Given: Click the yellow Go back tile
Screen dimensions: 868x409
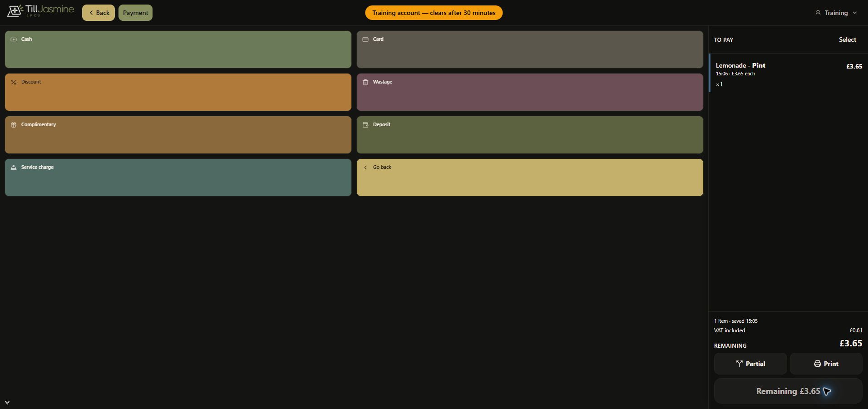Looking at the screenshot, I should pos(530,177).
